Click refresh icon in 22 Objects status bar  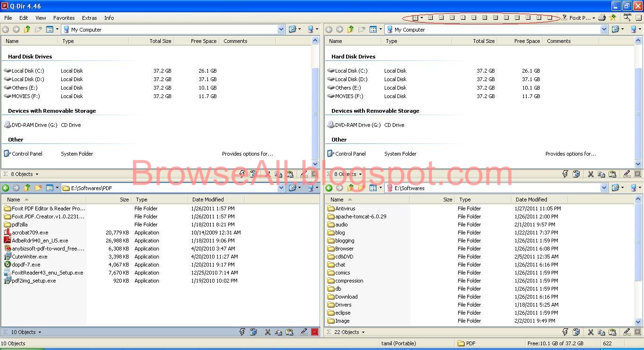576,332
